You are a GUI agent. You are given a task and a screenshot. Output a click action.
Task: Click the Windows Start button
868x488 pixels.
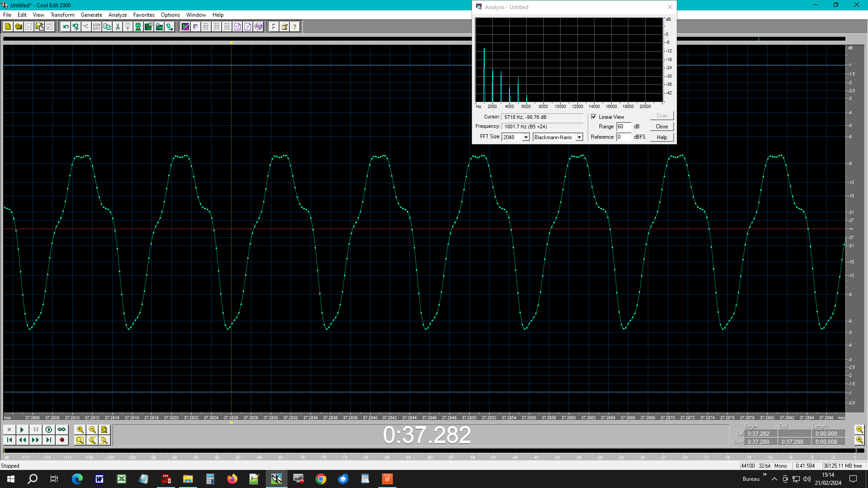coord(11,479)
